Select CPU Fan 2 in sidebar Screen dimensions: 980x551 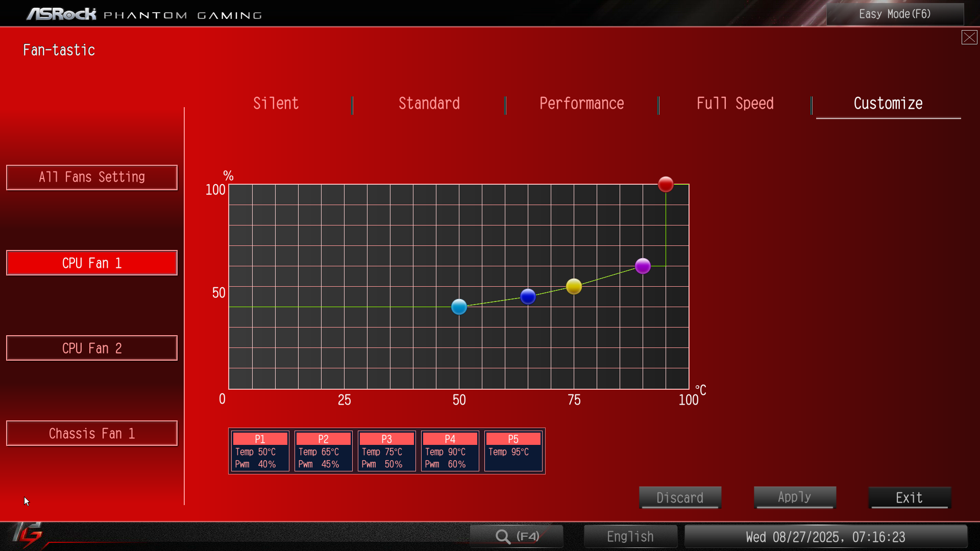(92, 348)
